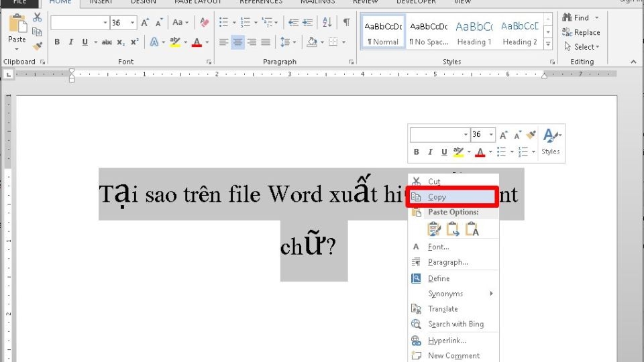Open the Numbering dropdown arrow in ribbon

click(x=256, y=23)
